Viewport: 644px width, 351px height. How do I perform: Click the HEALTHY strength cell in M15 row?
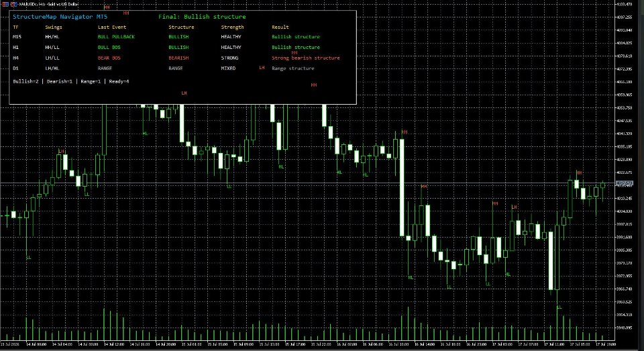(x=231, y=37)
